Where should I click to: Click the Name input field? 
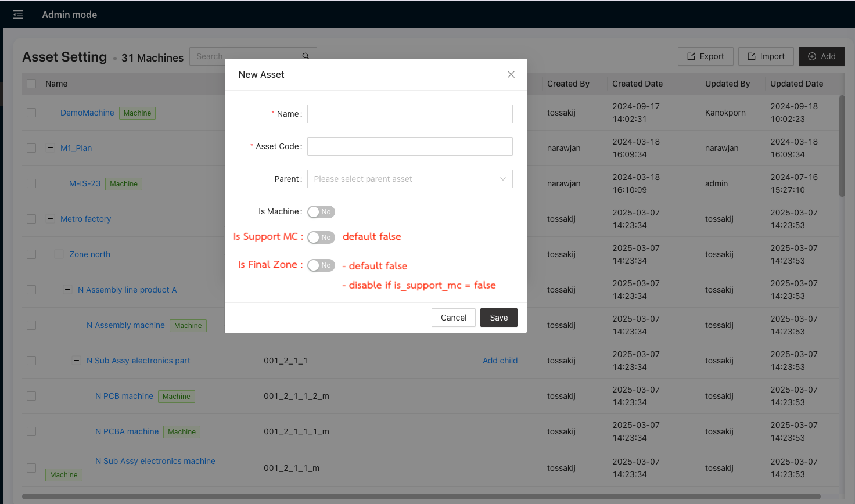(409, 114)
